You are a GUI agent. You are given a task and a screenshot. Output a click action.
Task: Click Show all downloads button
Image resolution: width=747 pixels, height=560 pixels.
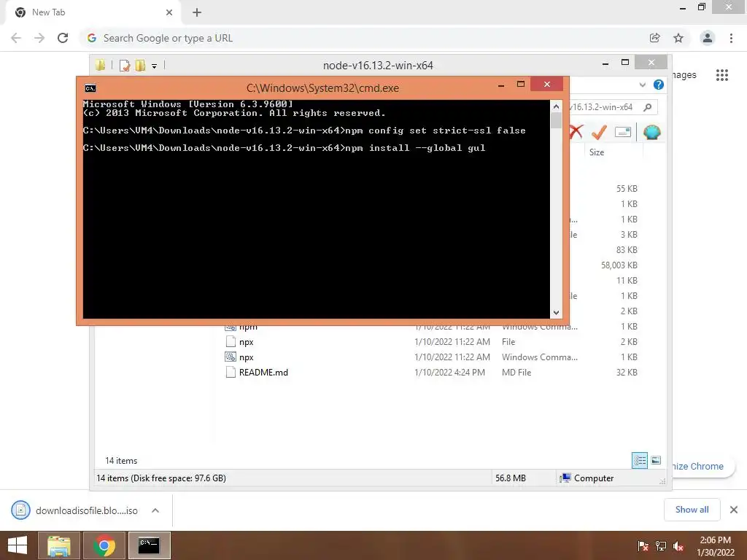(x=692, y=510)
